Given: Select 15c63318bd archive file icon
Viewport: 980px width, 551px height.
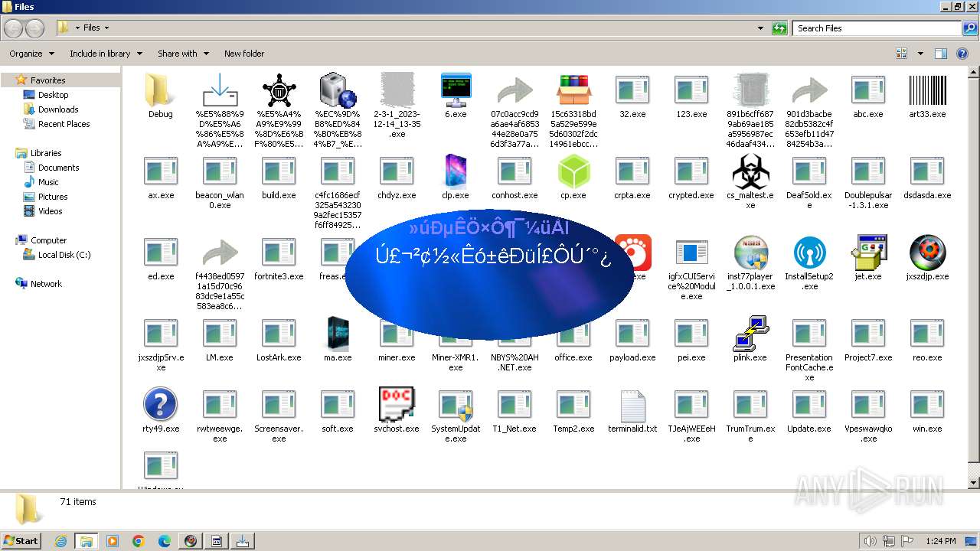Looking at the screenshot, I should 573,90.
